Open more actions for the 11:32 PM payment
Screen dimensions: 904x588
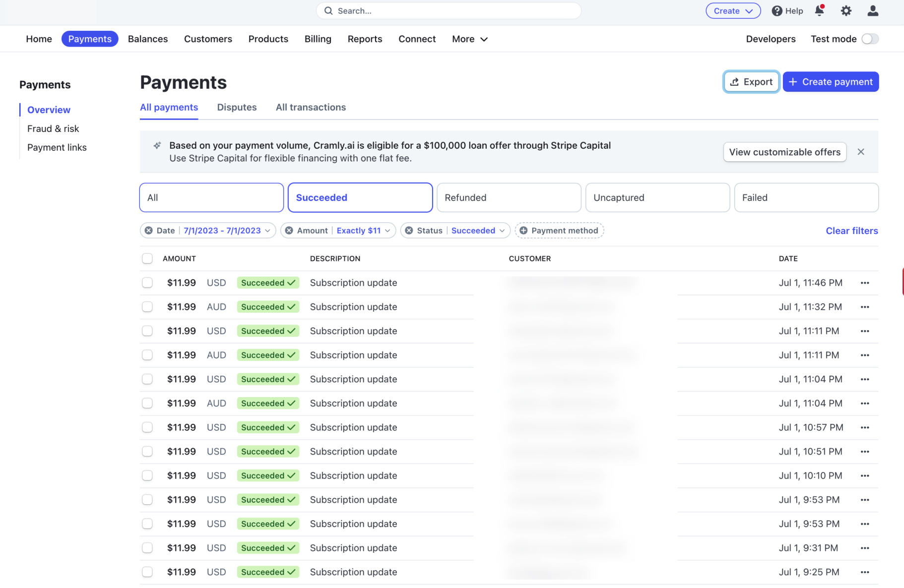[x=865, y=307]
